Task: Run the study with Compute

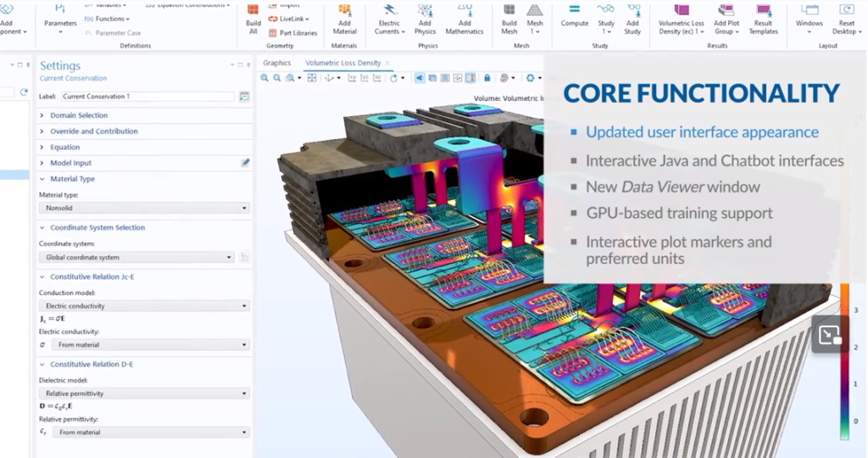Action: 574,19
